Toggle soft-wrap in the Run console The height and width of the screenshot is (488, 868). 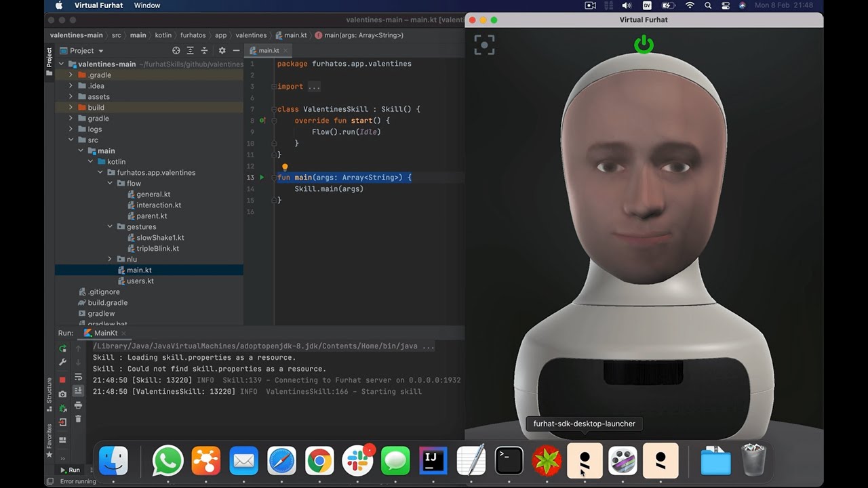(78, 377)
